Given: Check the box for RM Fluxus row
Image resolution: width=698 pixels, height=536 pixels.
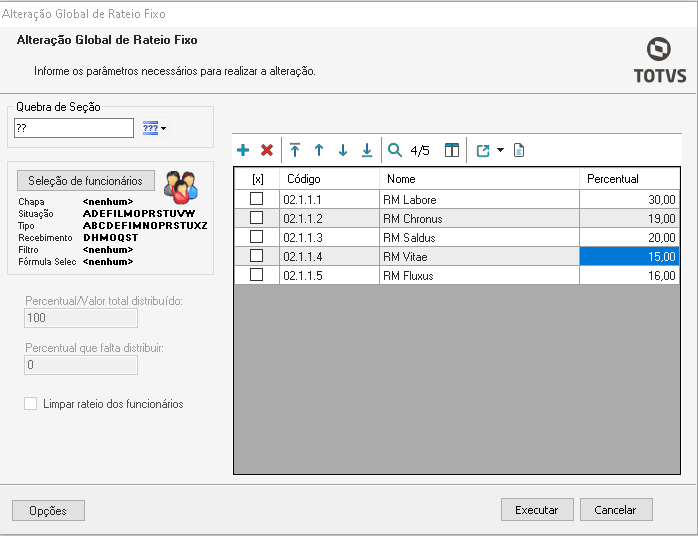Looking at the screenshot, I should [256, 275].
